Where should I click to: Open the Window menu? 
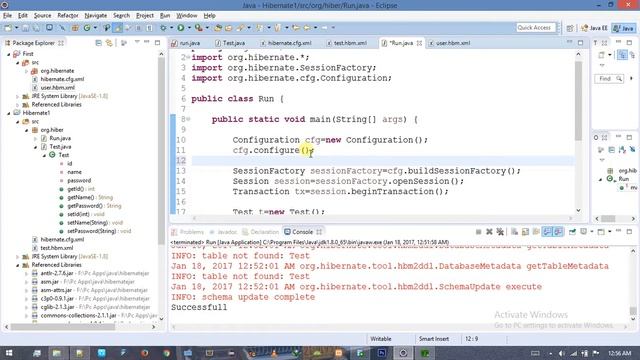(x=187, y=16)
